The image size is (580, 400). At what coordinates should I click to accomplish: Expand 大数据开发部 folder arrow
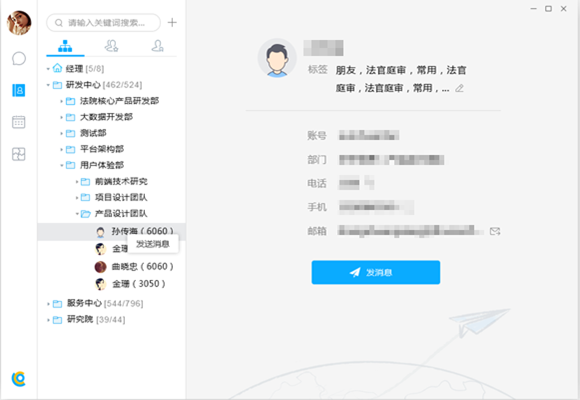(61, 117)
